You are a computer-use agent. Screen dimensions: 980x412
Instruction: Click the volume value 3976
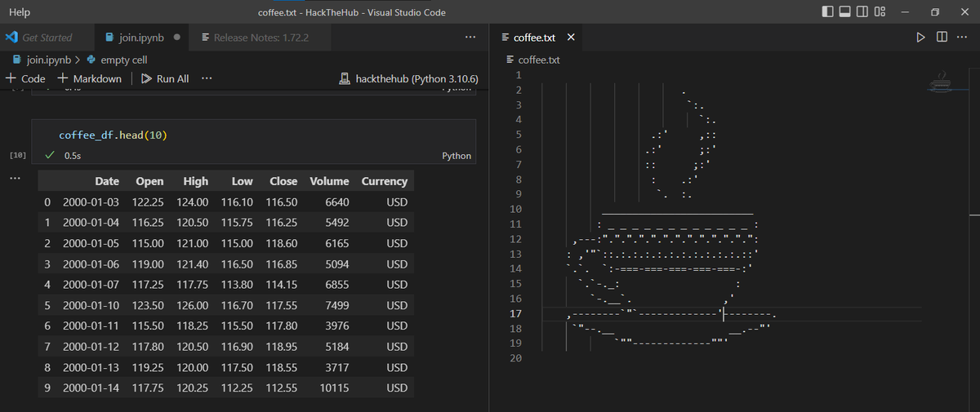tap(337, 326)
